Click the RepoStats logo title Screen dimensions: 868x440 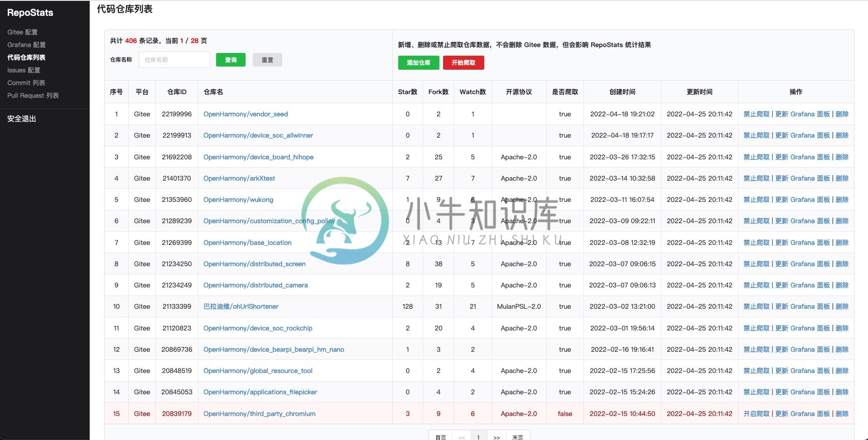tap(30, 13)
